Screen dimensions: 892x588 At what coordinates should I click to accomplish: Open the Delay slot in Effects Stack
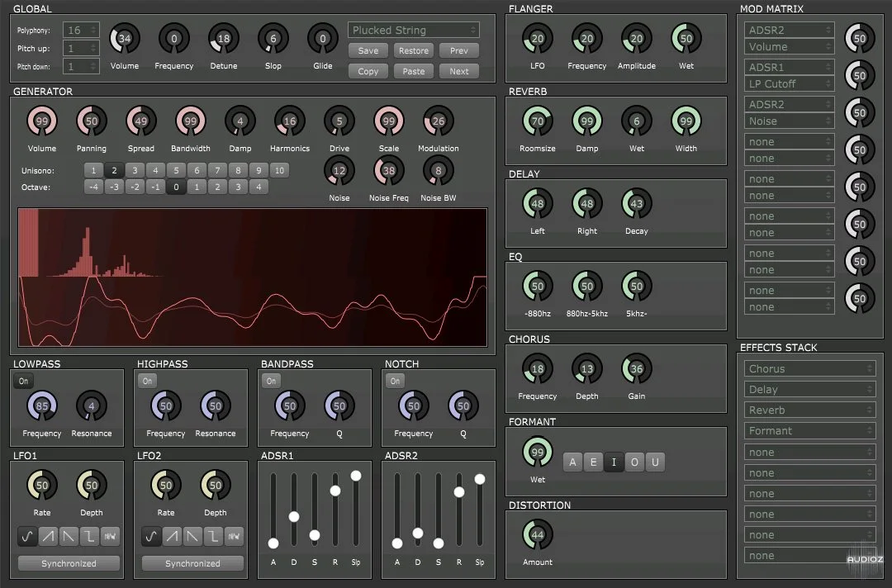pos(810,390)
